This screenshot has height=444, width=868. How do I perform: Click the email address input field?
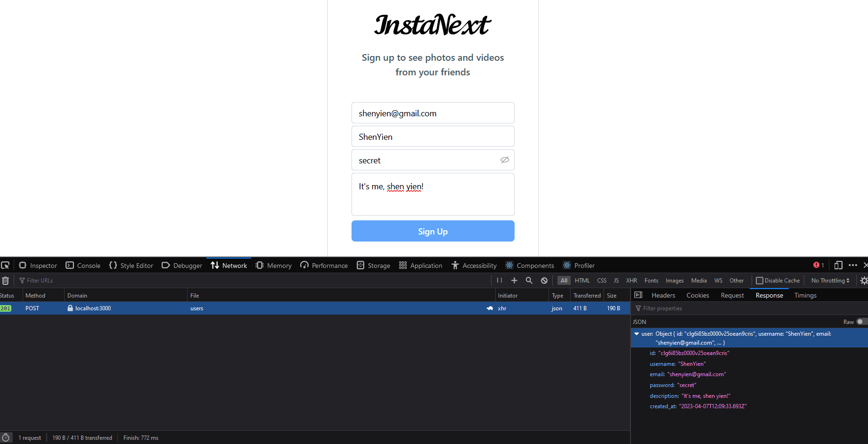[433, 113]
